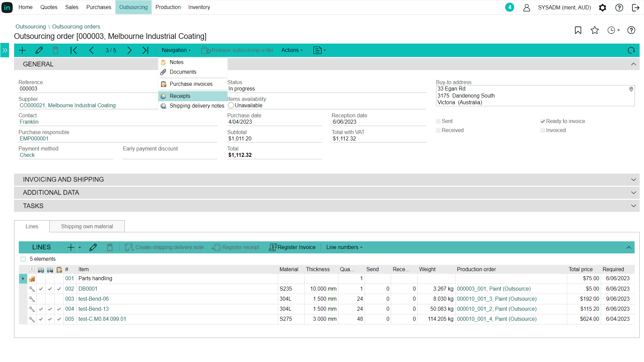This screenshot has height=362, width=644.
Task: Mark page as favorite with star icon
Action: (x=595, y=31)
